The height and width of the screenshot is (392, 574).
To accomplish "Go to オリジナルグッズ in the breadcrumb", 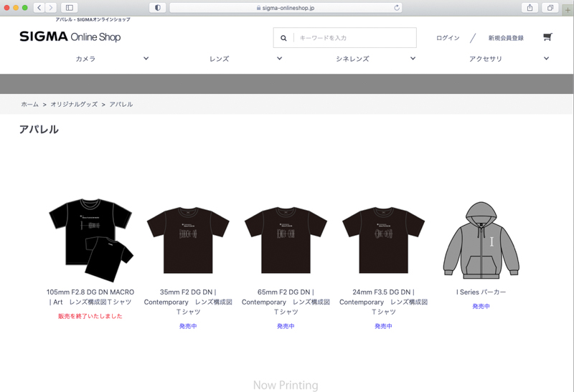I will tap(74, 104).
